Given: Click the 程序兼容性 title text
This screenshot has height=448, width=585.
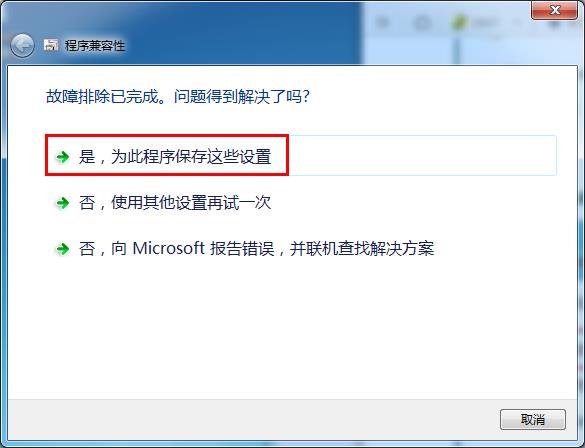Looking at the screenshot, I should (x=95, y=46).
